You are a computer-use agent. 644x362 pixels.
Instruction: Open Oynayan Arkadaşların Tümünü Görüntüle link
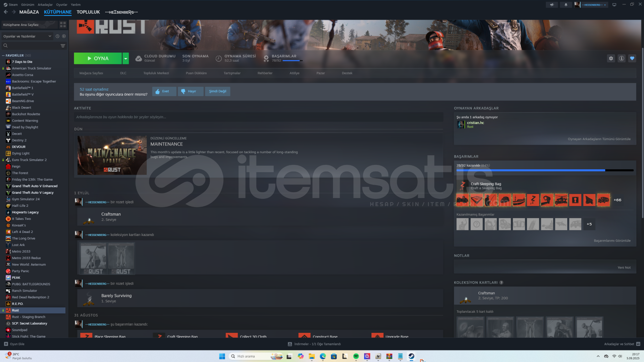pyautogui.click(x=599, y=139)
